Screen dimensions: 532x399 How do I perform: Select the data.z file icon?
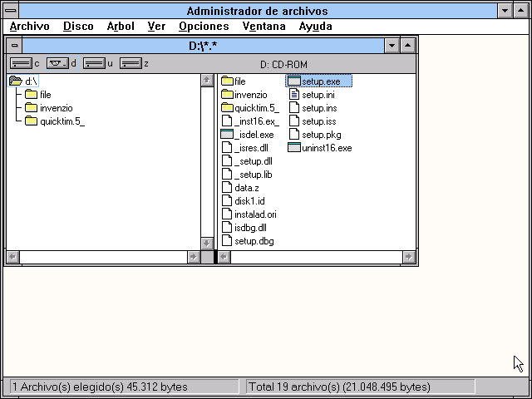227,188
